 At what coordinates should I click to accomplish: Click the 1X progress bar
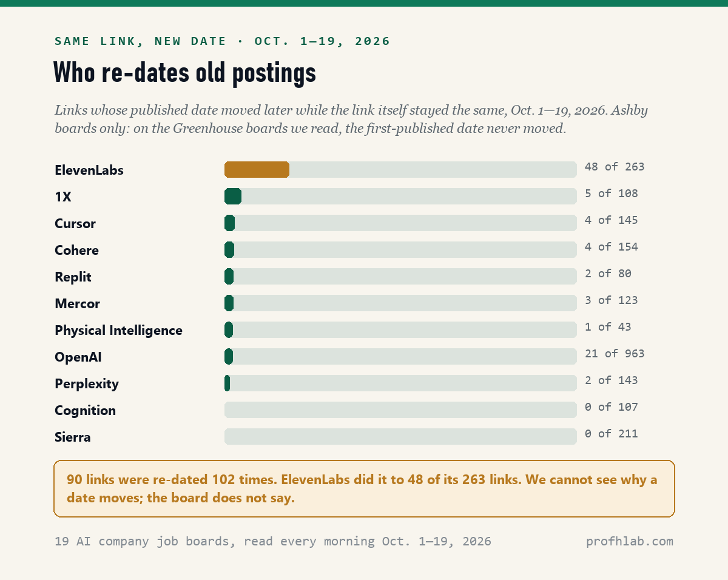pos(400,197)
